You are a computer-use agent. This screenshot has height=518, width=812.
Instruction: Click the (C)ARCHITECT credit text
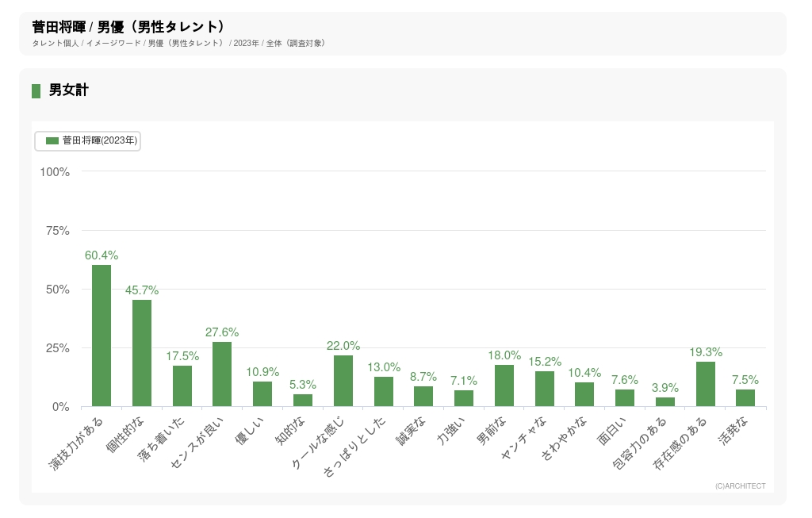pyautogui.click(x=740, y=486)
